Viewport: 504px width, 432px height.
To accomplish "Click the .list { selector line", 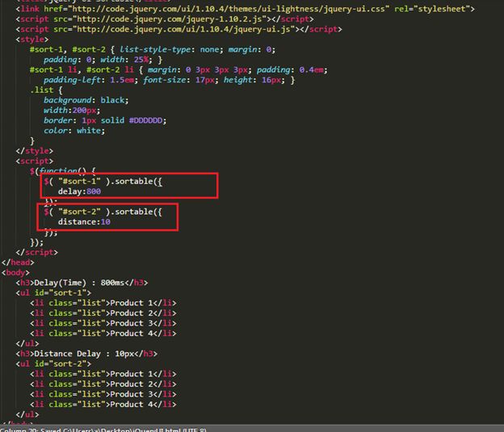I will click(46, 90).
